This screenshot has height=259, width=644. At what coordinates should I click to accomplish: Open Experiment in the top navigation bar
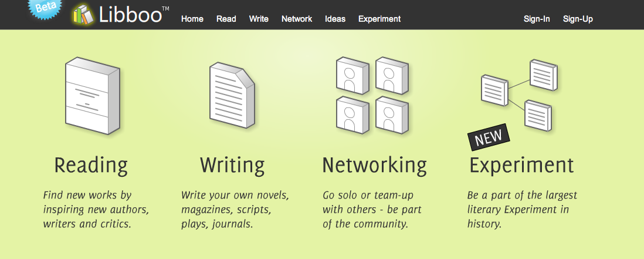click(x=379, y=19)
